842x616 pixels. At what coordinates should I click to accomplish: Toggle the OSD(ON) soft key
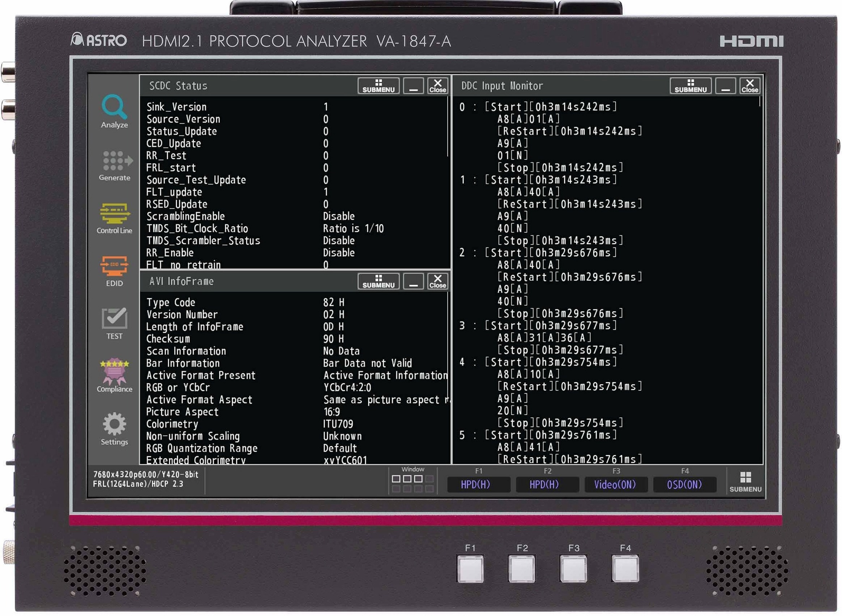click(x=685, y=484)
